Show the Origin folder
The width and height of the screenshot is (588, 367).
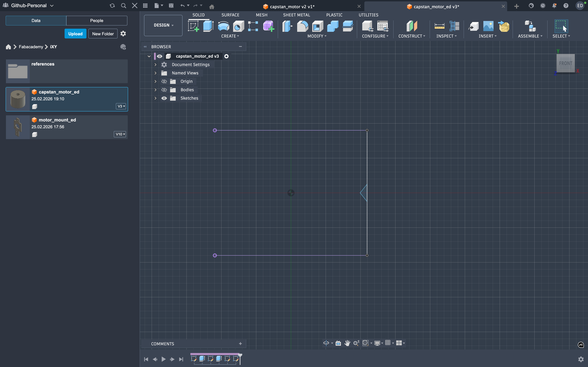pyautogui.click(x=164, y=82)
